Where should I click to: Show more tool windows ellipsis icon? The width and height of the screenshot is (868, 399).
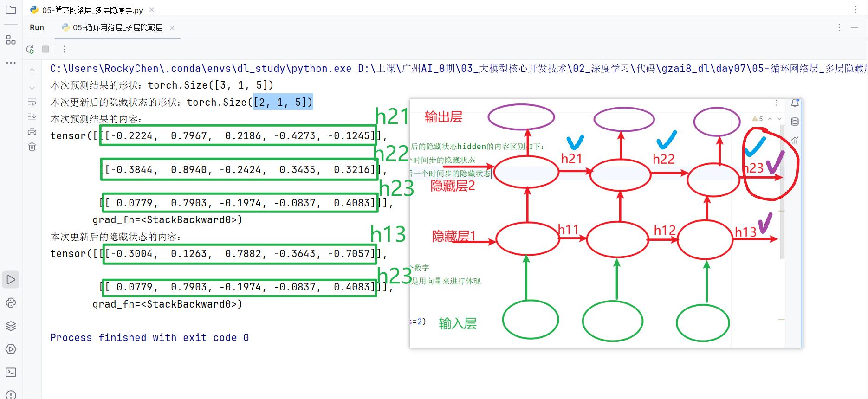11,63
